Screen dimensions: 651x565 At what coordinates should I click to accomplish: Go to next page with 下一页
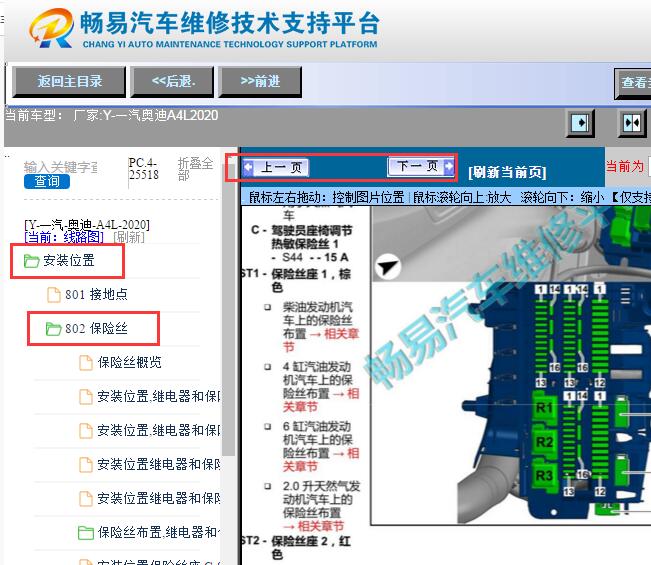tap(421, 166)
